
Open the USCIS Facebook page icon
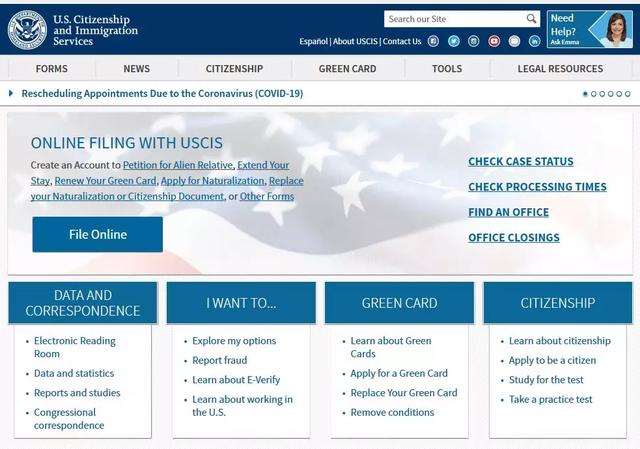433,41
